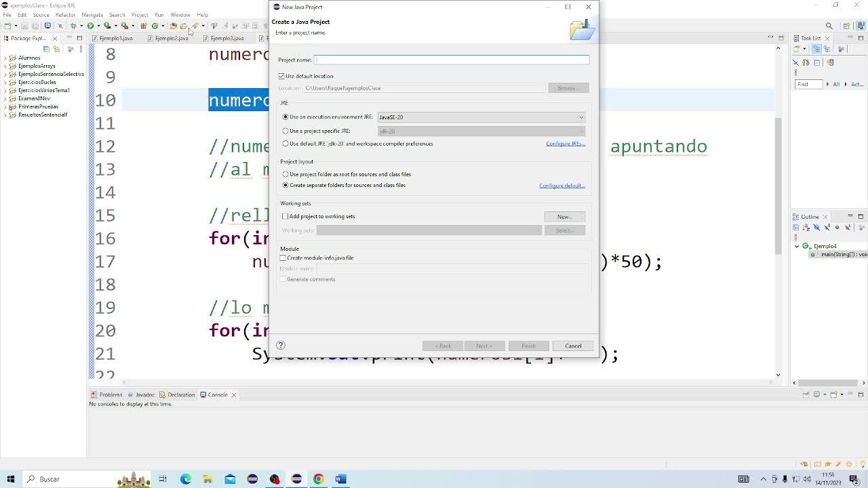Click the Configure JREs... link
The width and height of the screenshot is (868, 488).
[566, 144]
